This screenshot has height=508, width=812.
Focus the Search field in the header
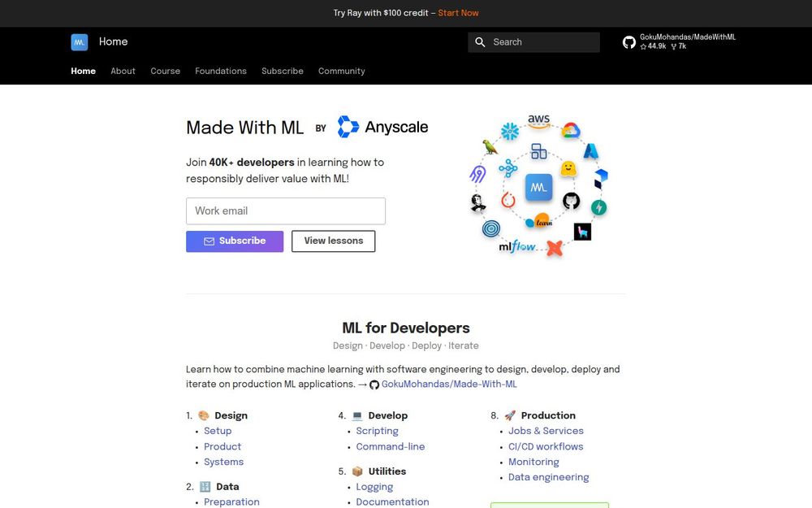click(534, 42)
